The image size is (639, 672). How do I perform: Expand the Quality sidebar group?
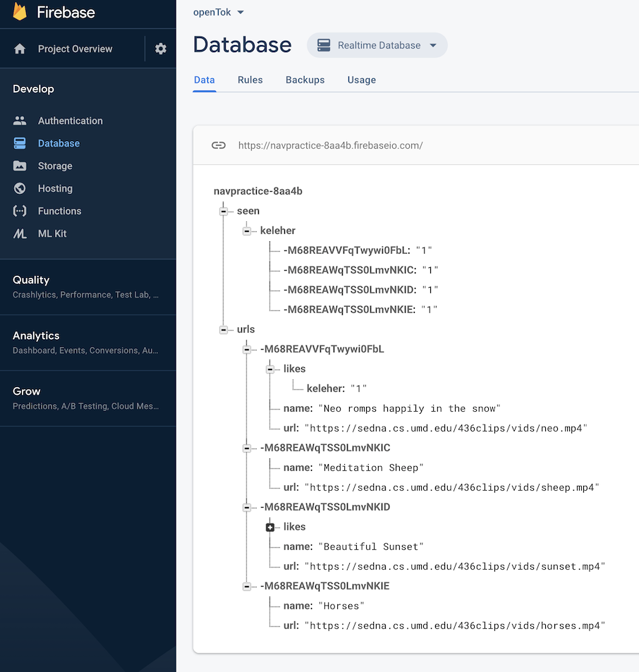[88, 287]
